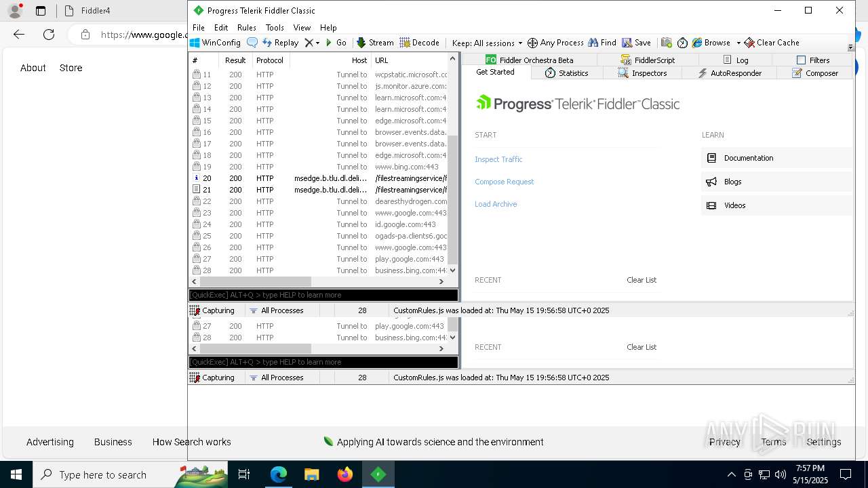Click the Store link on Google

click(x=71, y=68)
